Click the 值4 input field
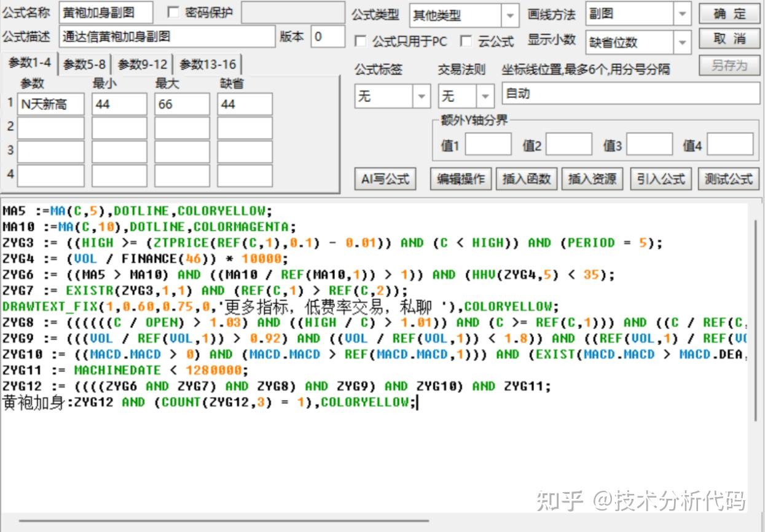 pos(730,144)
